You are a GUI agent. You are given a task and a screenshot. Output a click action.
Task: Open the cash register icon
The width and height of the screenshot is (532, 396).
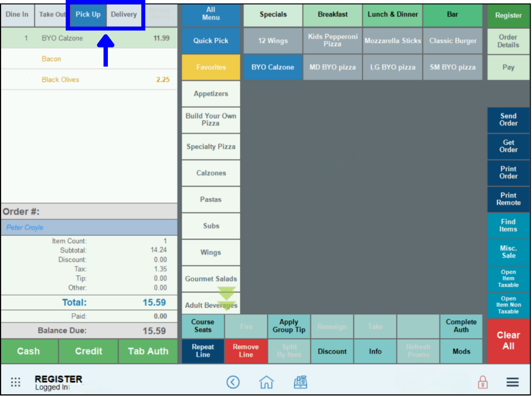click(300, 382)
